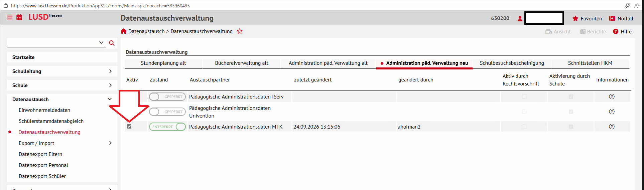The image size is (644, 190).
Task: Collapse the Datenaustausch menu chevron
Action: coord(110,99)
